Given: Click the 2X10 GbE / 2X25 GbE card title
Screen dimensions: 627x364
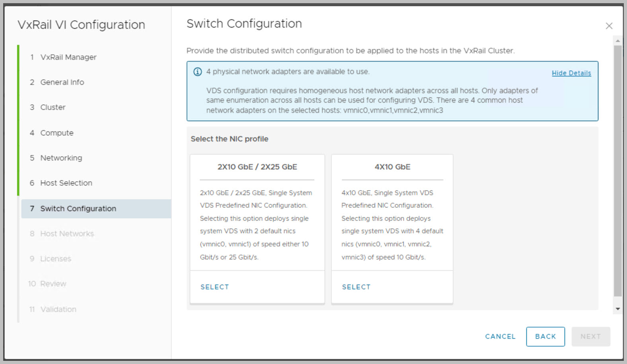Looking at the screenshot, I should (257, 167).
